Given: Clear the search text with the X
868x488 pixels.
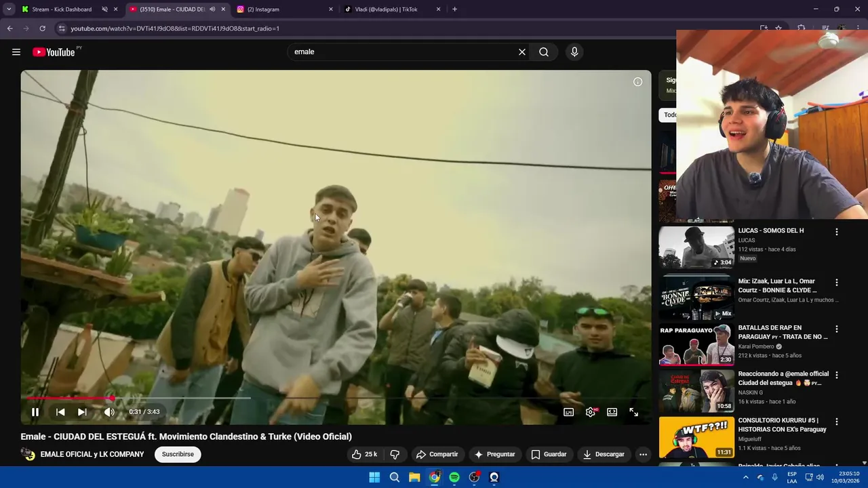Looking at the screenshot, I should click(522, 52).
